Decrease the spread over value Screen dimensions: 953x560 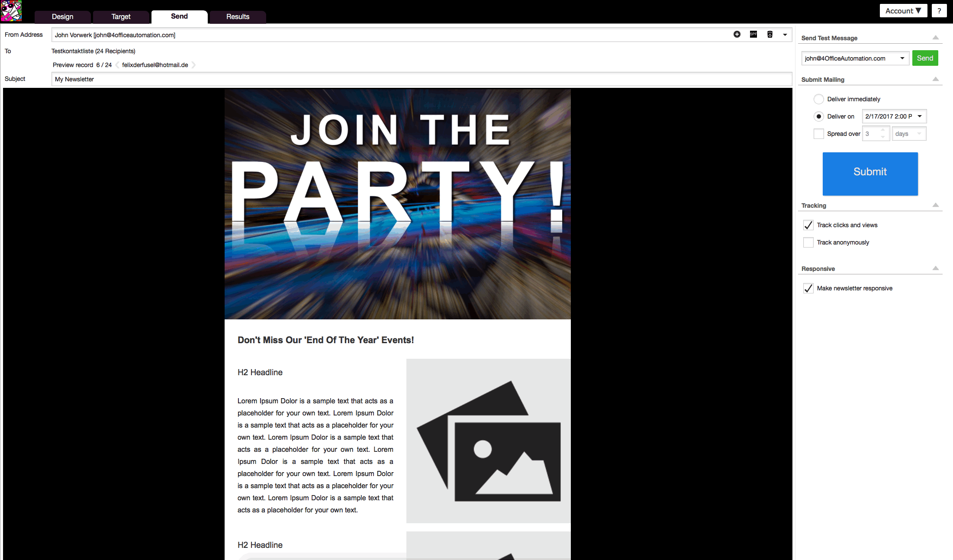pyautogui.click(x=883, y=137)
